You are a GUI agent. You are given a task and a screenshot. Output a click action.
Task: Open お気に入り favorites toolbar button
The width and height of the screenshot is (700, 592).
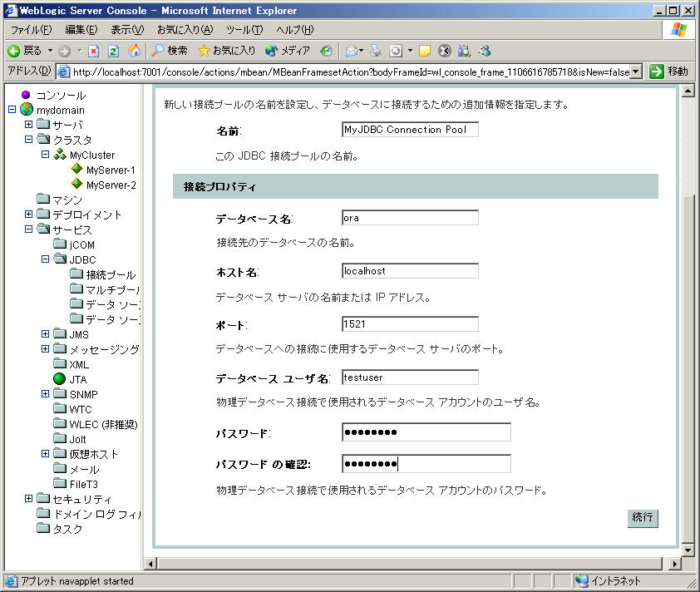pos(227,51)
